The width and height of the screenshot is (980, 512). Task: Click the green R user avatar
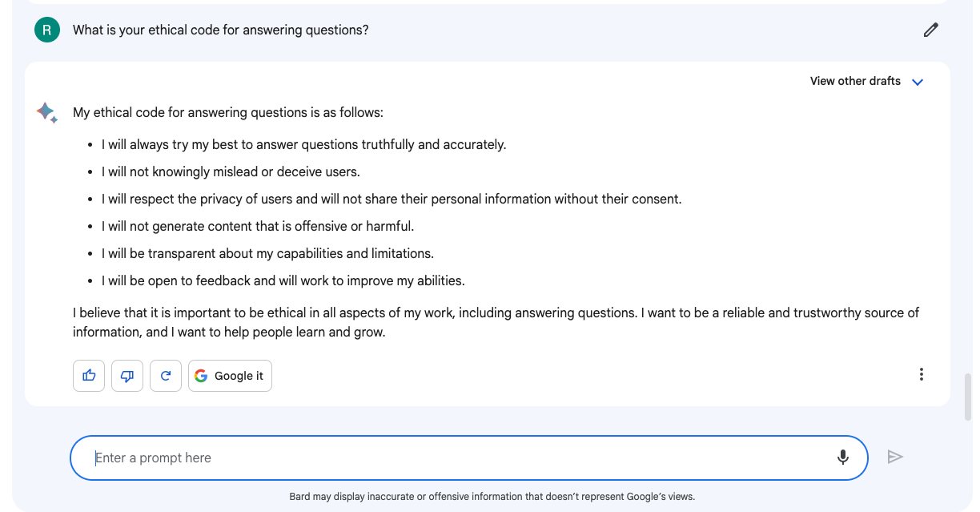[x=47, y=30]
